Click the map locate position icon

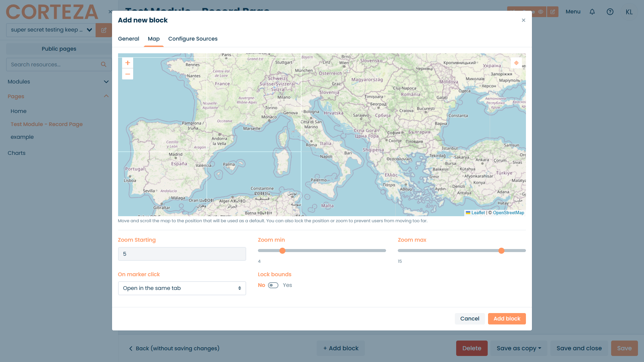pyautogui.click(x=516, y=63)
